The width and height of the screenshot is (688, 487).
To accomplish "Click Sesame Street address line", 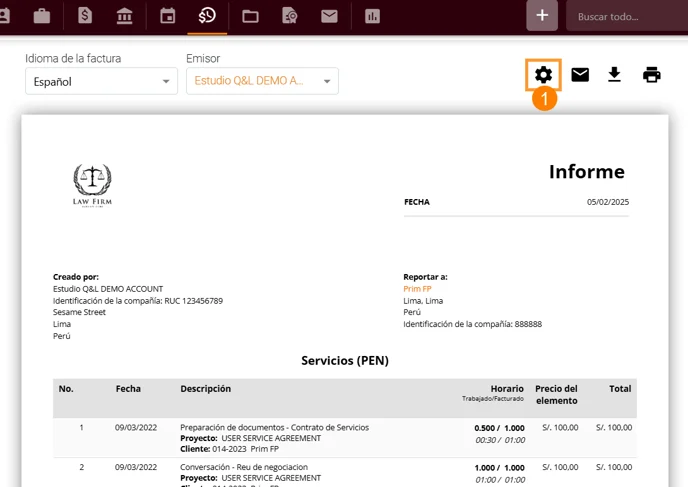I will pos(79,312).
